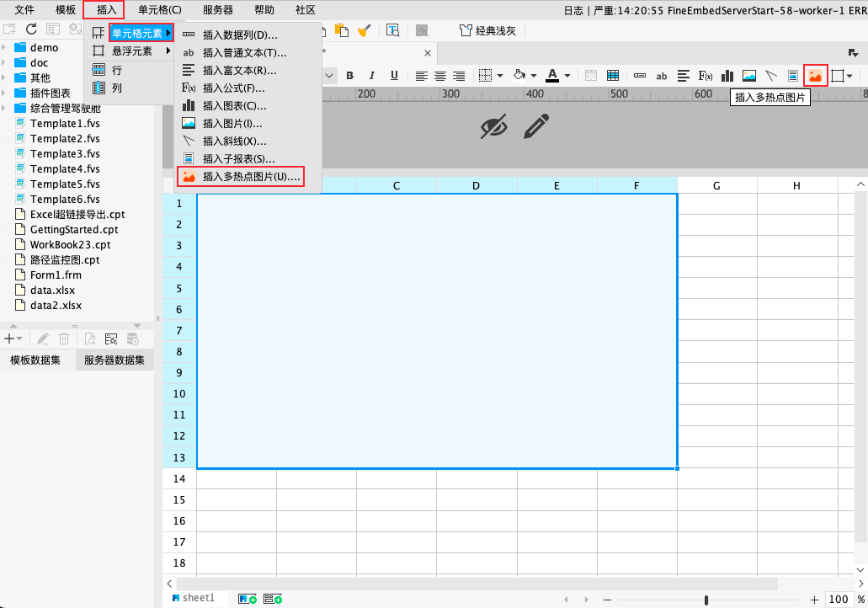Click the paint bucket fill icon
The height and width of the screenshot is (608, 868).
(x=519, y=75)
